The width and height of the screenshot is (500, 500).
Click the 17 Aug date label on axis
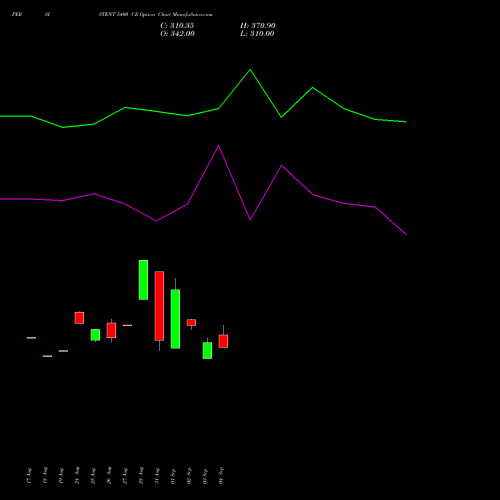pos(29,476)
